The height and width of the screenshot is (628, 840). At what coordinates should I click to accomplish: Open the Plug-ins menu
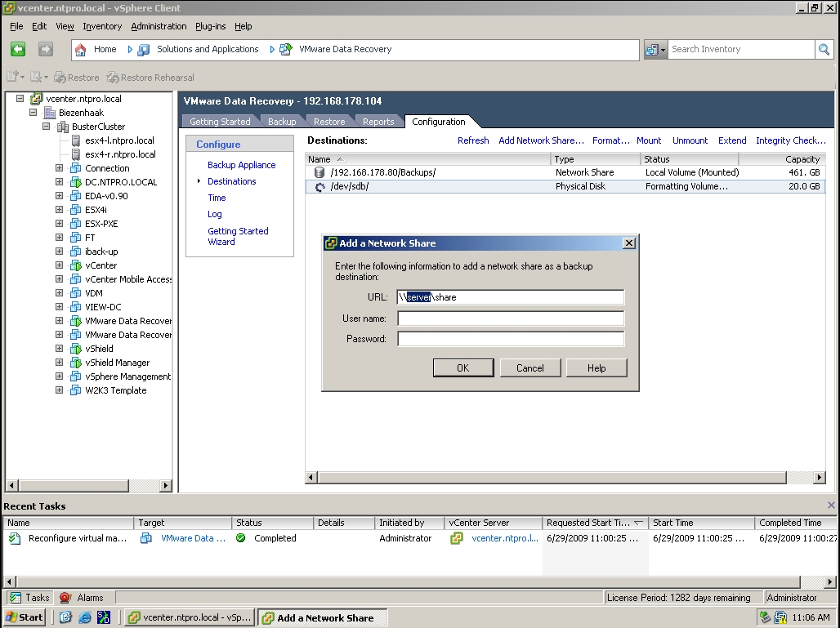click(x=210, y=26)
